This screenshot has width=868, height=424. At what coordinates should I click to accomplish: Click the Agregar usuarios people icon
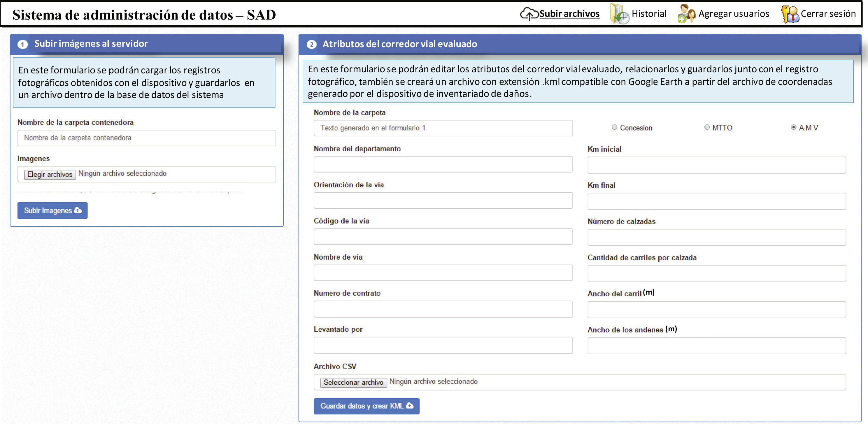(687, 14)
